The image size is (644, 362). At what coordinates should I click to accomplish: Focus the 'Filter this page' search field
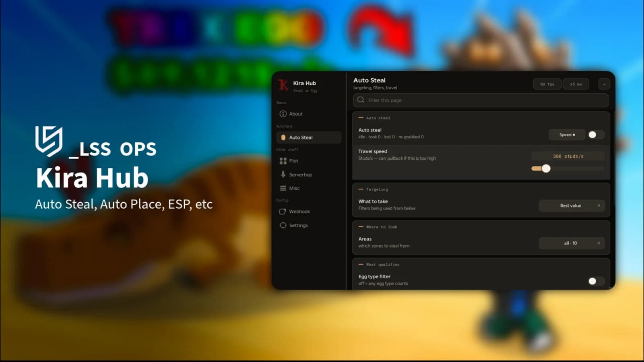click(x=481, y=100)
